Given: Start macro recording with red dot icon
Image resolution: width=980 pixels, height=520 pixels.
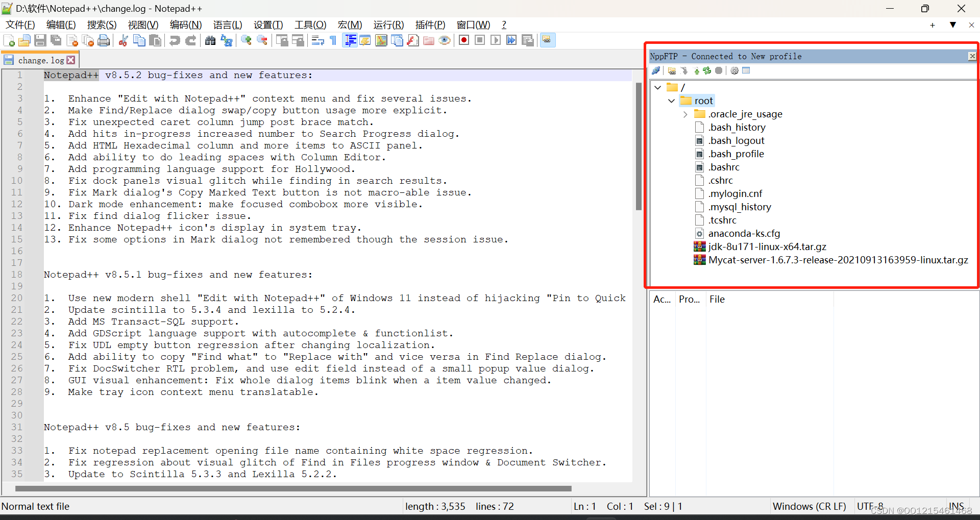Looking at the screenshot, I should [x=464, y=40].
